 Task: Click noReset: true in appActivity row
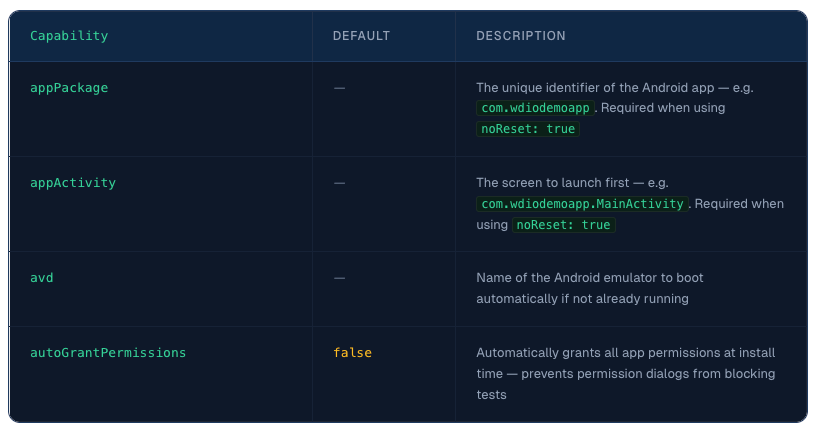click(563, 225)
